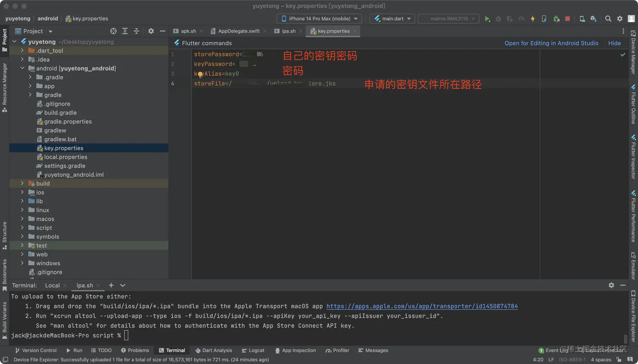This screenshot has height=364, width=638.
Task: Open device selector iPhone 14 Pro Max
Action: point(319,19)
